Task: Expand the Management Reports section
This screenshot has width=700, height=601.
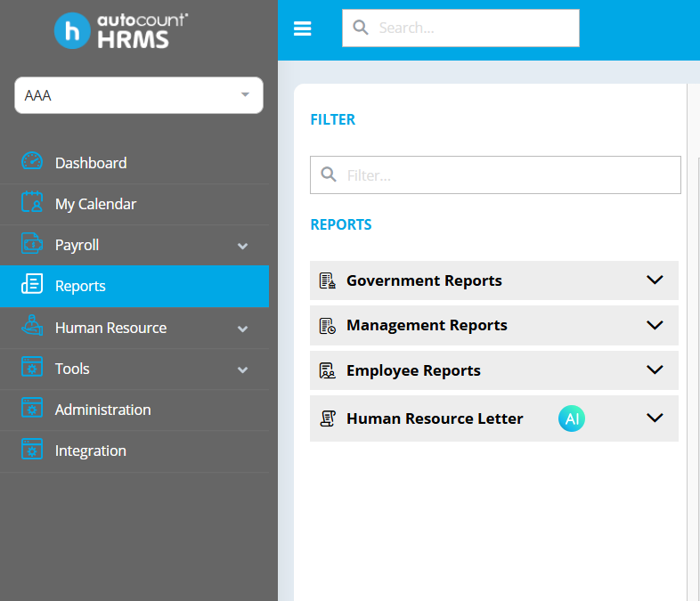Action: tap(655, 325)
